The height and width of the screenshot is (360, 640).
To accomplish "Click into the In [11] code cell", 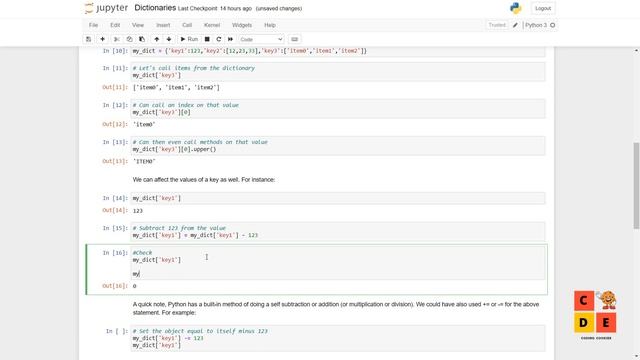I will coord(338,71).
